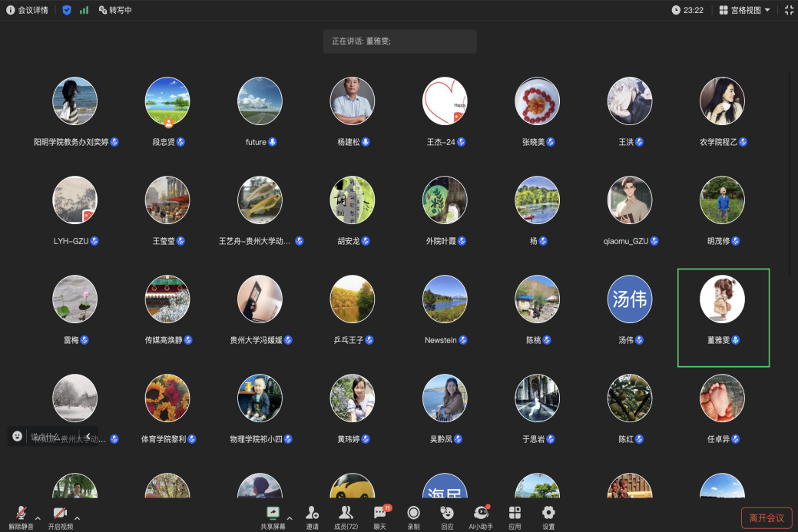Image resolution: width=798 pixels, height=532 pixels.
Task: Open 会议详情 meeting info
Action: tap(27, 10)
